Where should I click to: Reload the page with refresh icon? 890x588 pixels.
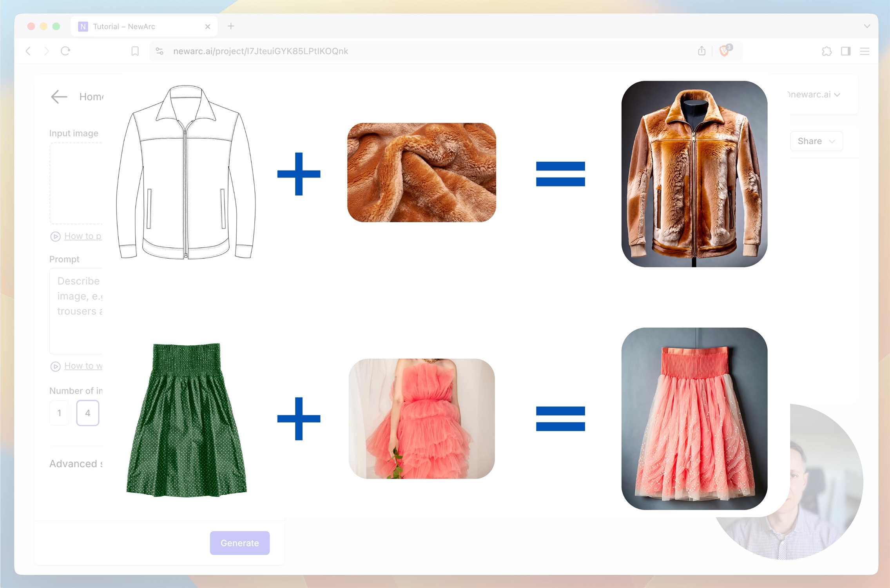click(65, 51)
